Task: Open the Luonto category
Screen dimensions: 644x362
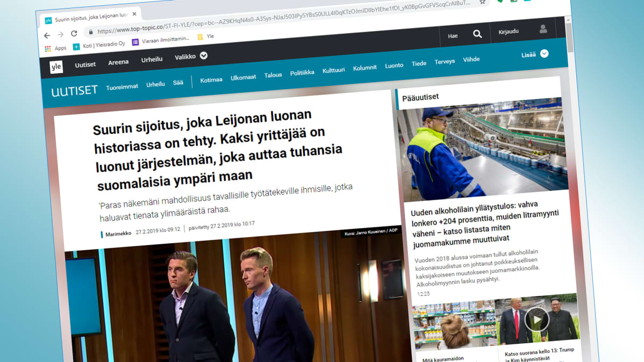Action: [x=394, y=66]
